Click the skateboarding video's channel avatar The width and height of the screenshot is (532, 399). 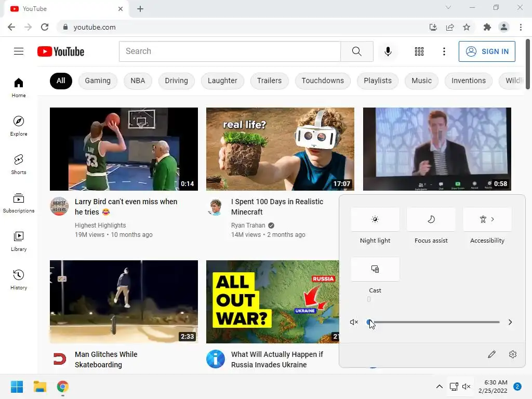[60, 359]
